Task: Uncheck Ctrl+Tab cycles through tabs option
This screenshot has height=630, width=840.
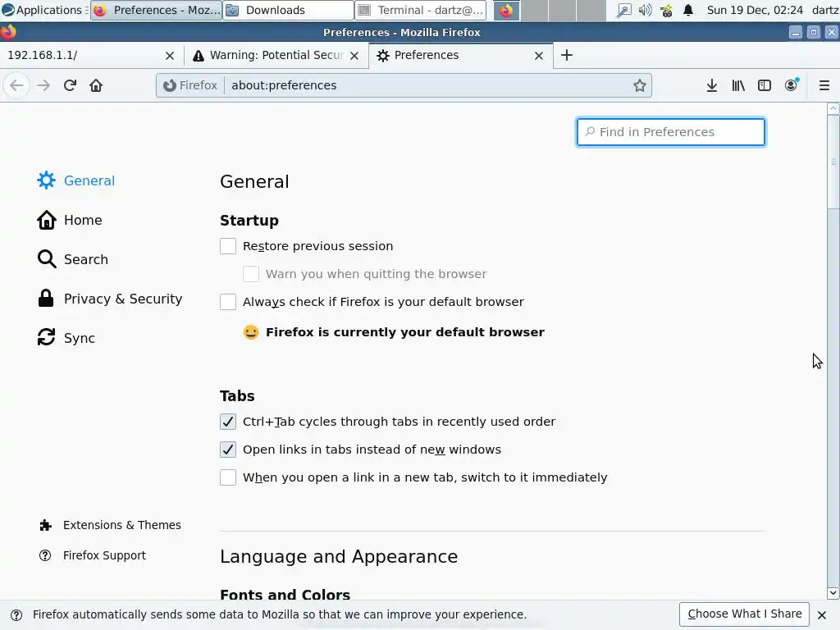Action: click(228, 422)
